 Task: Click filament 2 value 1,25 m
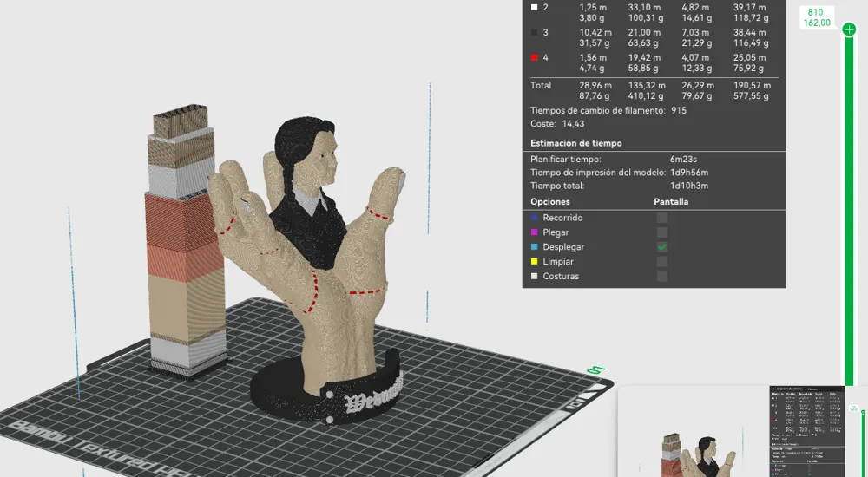click(x=593, y=8)
